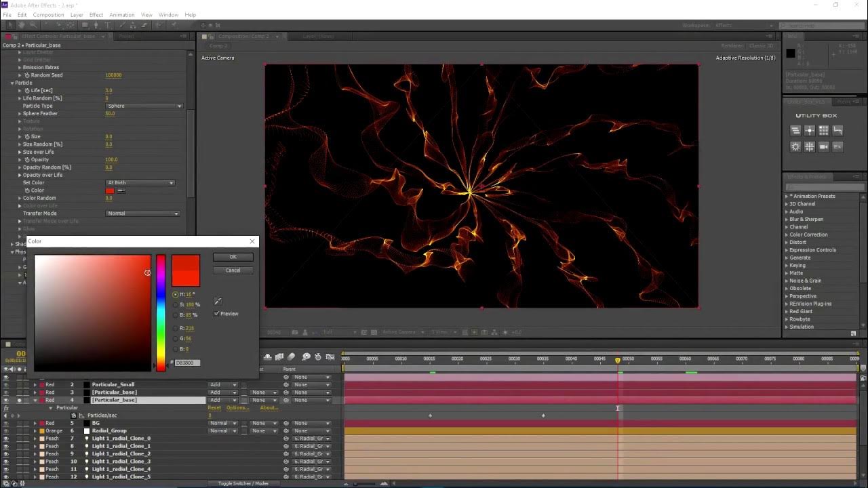
Task: Toggle visibility of Light 1_radial_Clone_3
Action: (x=6, y=462)
